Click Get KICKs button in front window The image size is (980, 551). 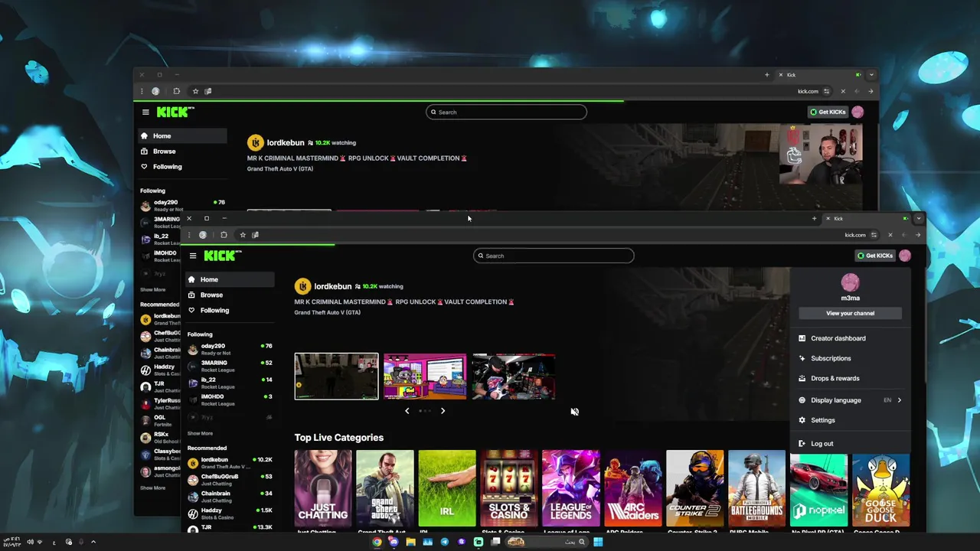875,256
